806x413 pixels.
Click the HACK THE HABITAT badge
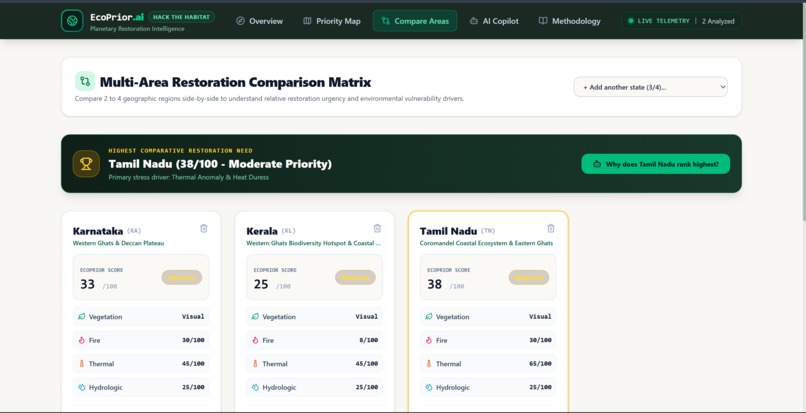pyautogui.click(x=181, y=17)
